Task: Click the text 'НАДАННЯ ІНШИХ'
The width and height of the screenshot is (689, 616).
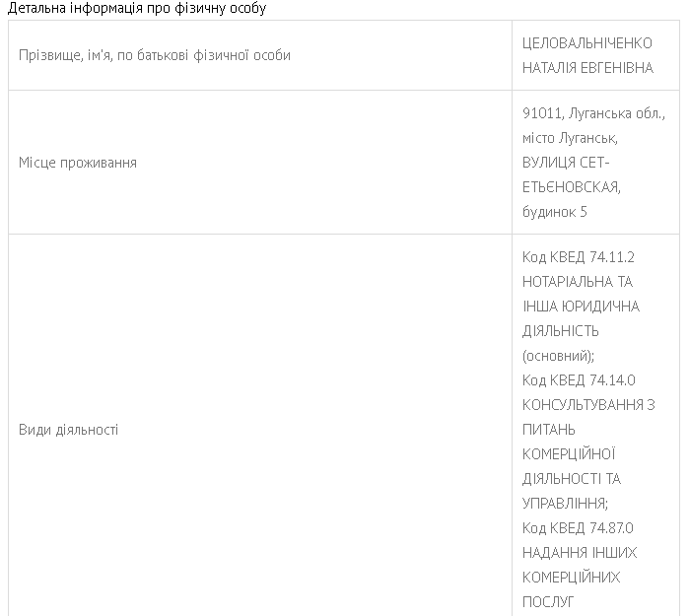Action: pyautogui.click(x=580, y=552)
